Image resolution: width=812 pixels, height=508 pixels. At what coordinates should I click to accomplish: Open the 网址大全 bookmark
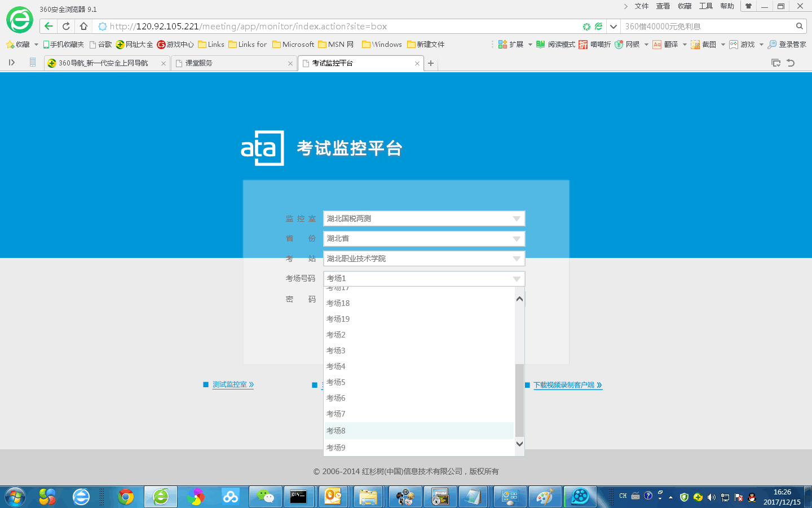click(x=134, y=44)
